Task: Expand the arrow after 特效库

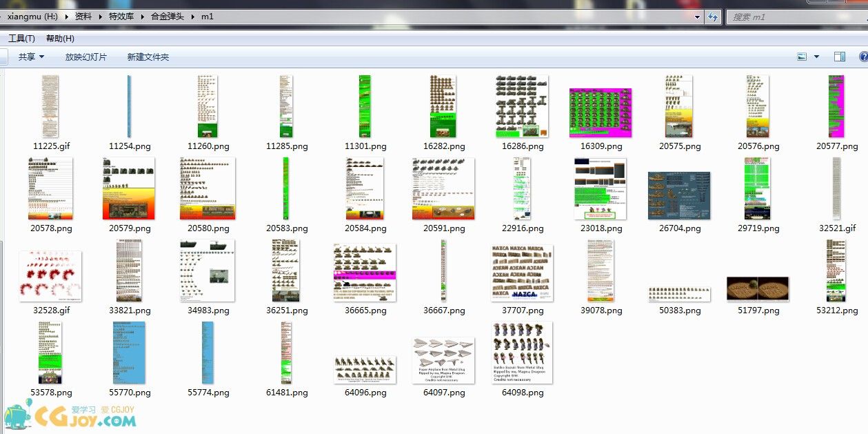Action: click(x=143, y=17)
